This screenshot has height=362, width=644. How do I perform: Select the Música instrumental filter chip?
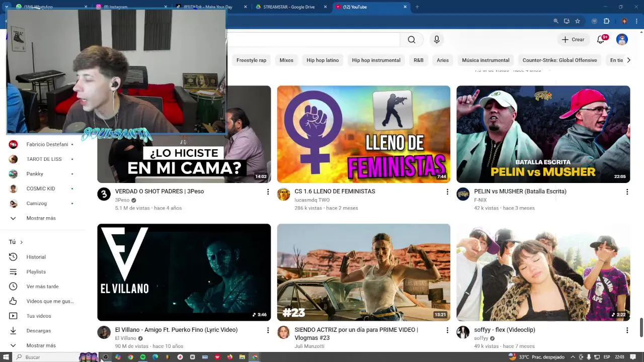[x=486, y=60]
